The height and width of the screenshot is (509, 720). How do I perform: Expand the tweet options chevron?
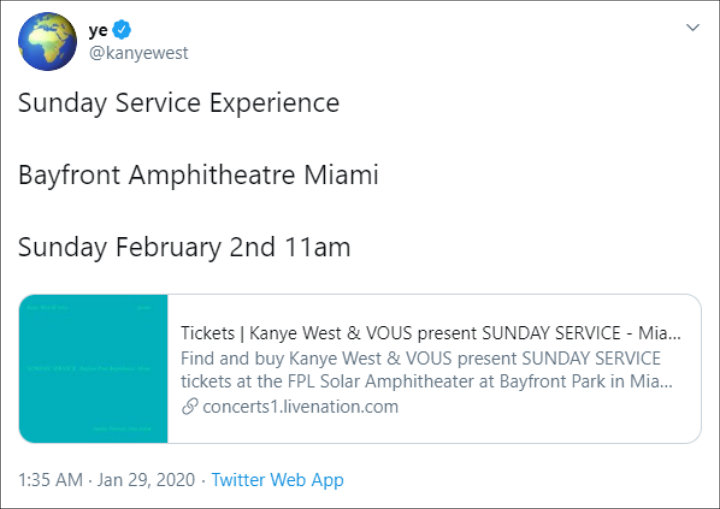692,28
